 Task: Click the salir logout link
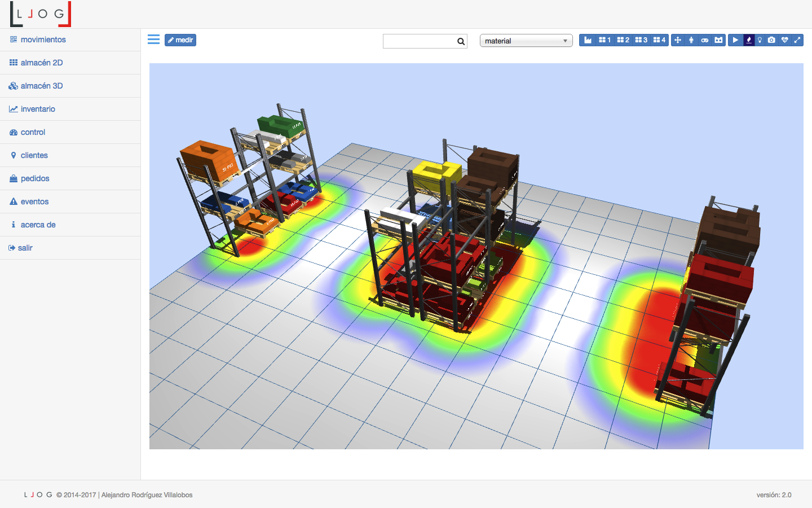(25, 248)
